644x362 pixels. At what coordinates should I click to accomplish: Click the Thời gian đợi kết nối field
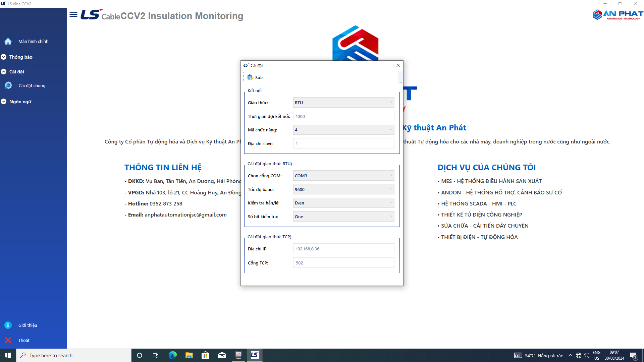point(343,116)
